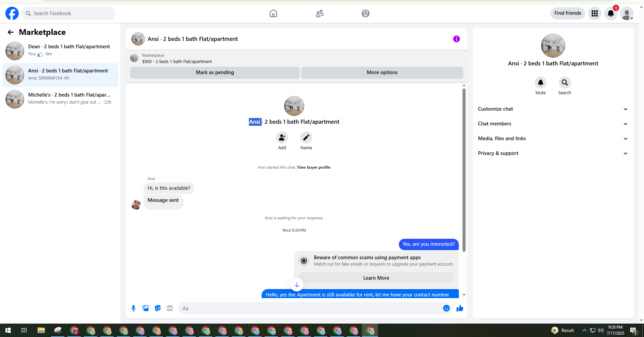Open Dean's apartment conversation
The height and width of the screenshot is (337, 644).
click(x=60, y=51)
